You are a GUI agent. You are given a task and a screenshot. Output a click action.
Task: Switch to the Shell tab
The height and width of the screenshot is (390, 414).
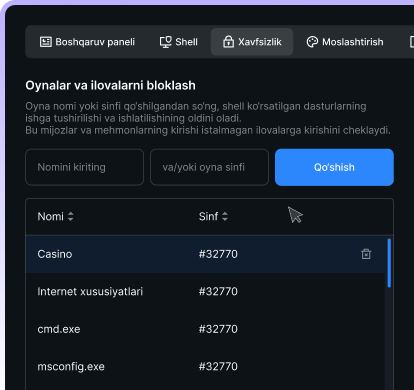[179, 42]
